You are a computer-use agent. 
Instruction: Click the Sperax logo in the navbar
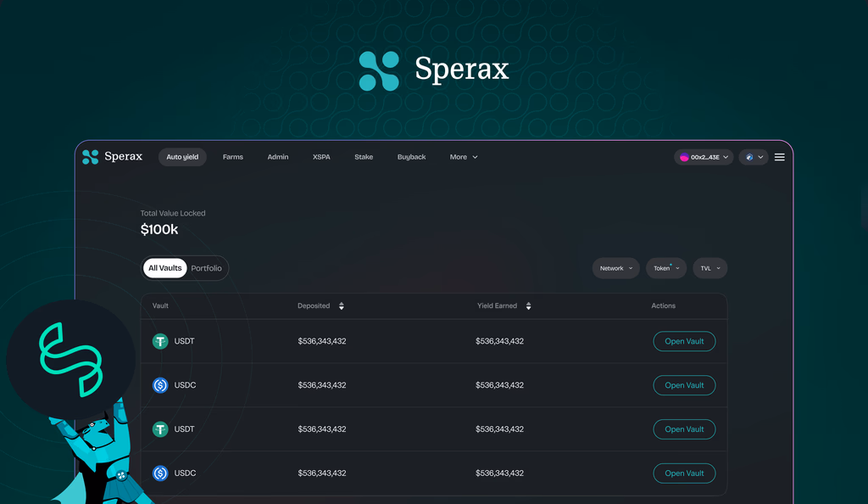tap(112, 157)
